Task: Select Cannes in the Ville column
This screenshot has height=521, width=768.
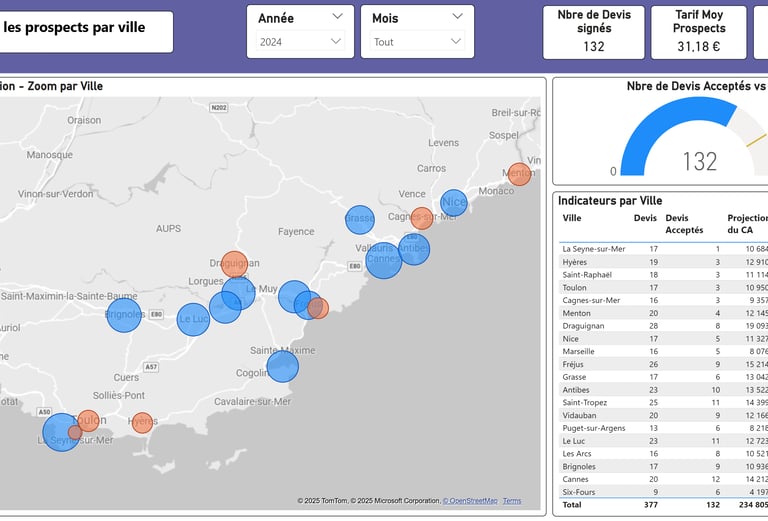Action: pyautogui.click(x=576, y=479)
